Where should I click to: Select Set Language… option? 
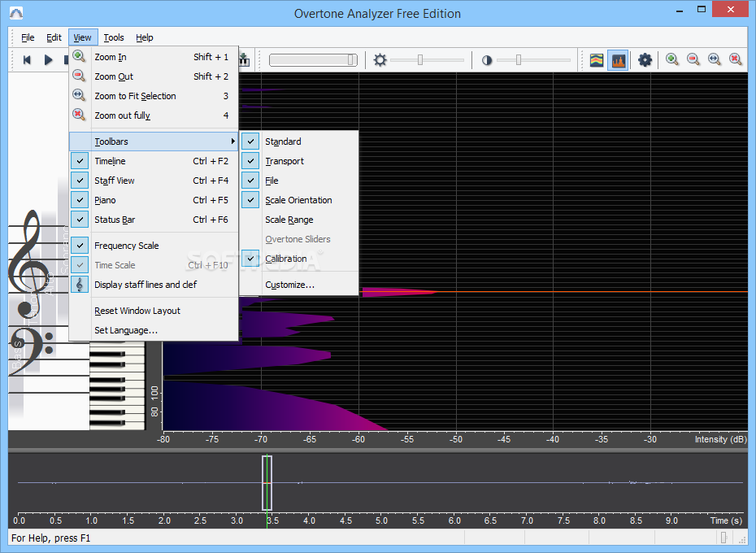[154, 330]
